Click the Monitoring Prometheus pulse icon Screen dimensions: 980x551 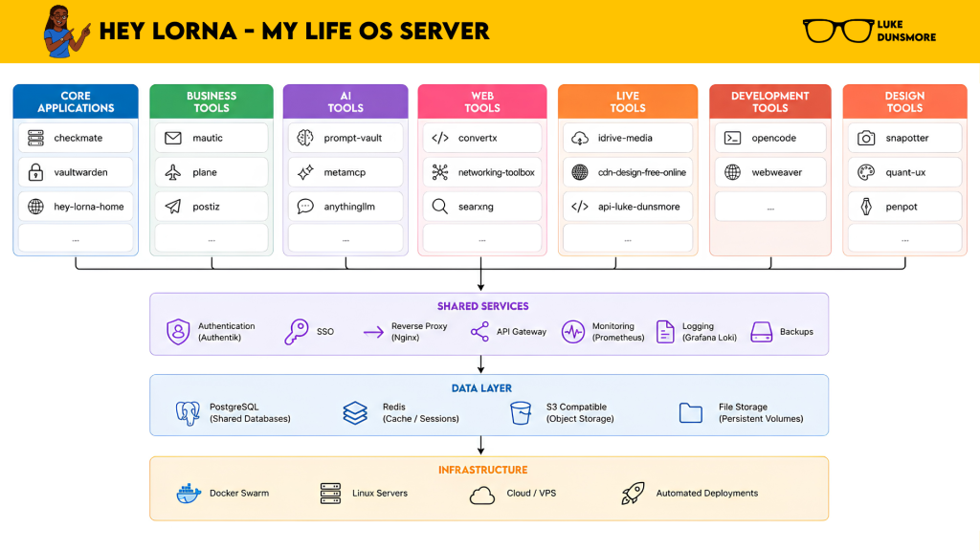[573, 332]
